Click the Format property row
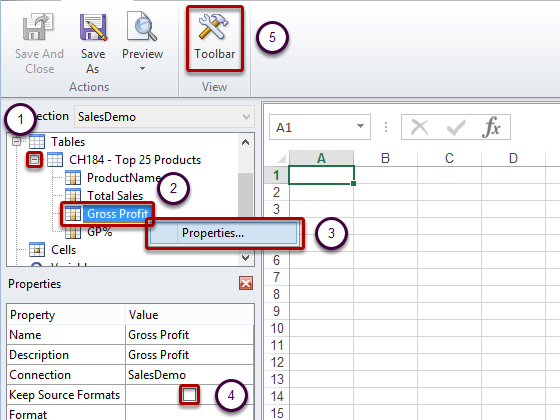The height and width of the screenshot is (420, 560). point(130,413)
